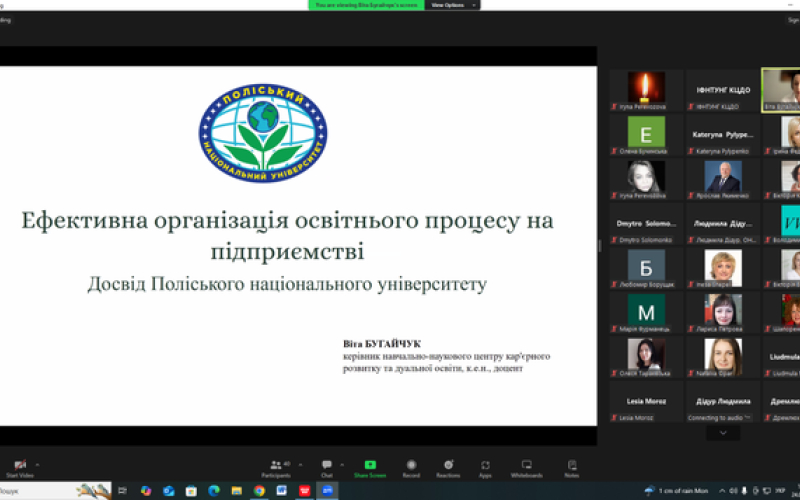Open the red app icon on taskbar

pos(305,491)
